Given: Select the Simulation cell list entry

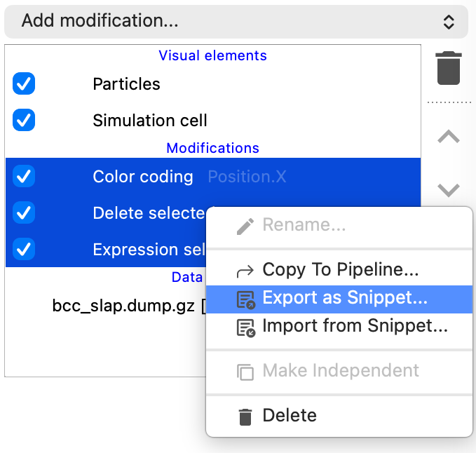Looking at the screenshot, I should (150, 120).
